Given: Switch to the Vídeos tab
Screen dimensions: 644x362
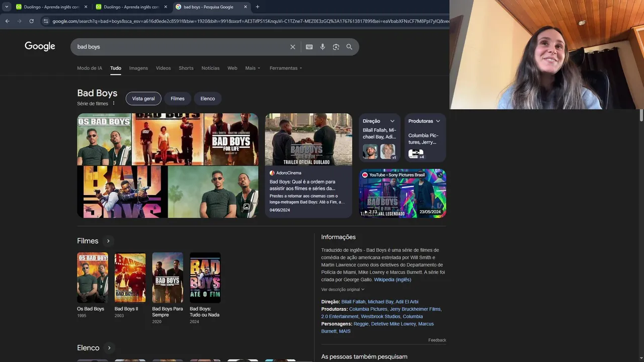Looking at the screenshot, I should point(163,68).
